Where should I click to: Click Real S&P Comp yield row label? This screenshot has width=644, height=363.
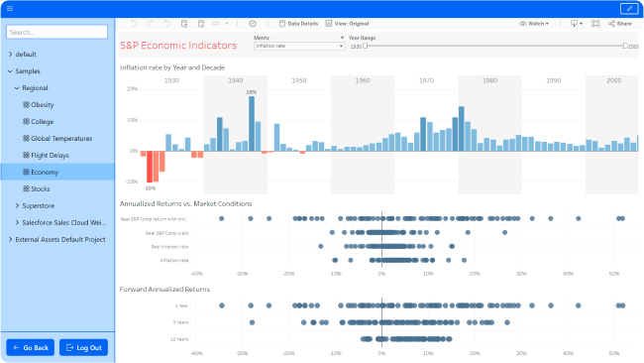pyautogui.click(x=166, y=233)
